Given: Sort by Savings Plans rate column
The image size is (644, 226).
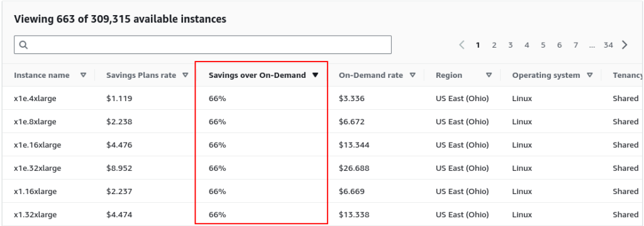Looking at the screenshot, I should pyautogui.click(x=186, y=75).
